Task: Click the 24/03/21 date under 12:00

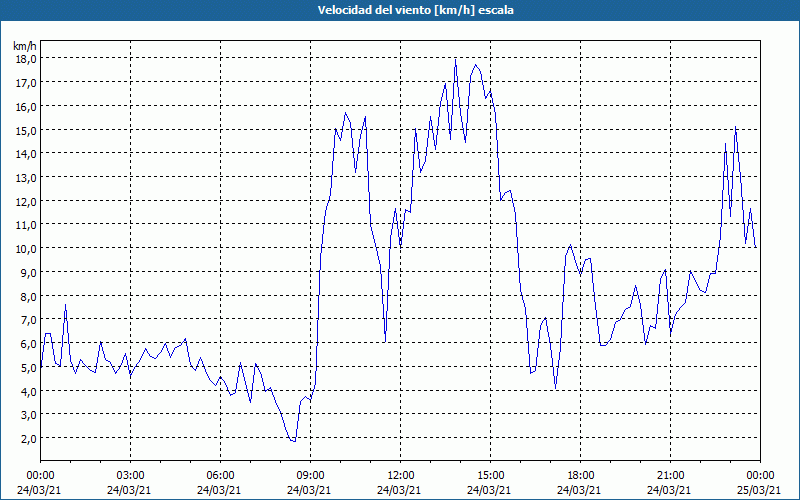Action: pyautogui.click(x=399, y=490)
